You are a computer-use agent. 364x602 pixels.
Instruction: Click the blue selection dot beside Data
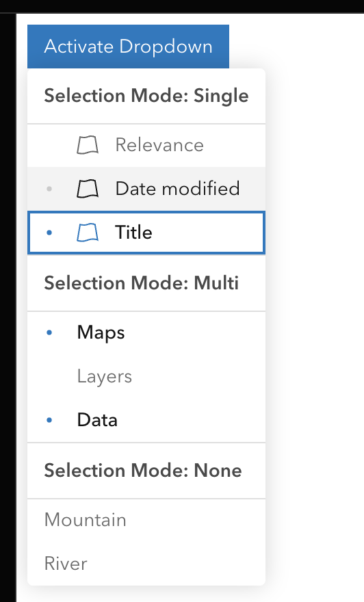pos(49,420)
